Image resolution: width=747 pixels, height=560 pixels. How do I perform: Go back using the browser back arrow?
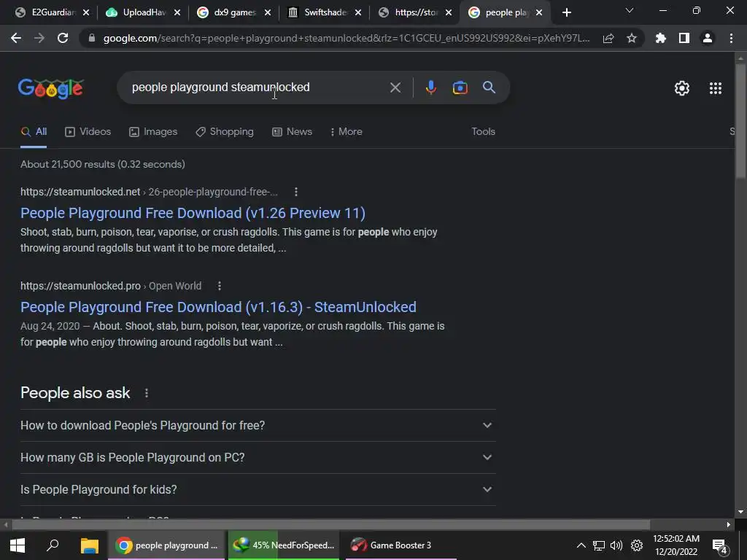16,38
